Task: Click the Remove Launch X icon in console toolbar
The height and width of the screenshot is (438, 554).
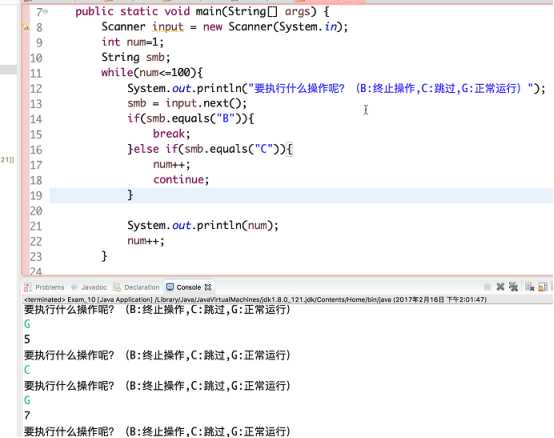Action: click(500, 286)
